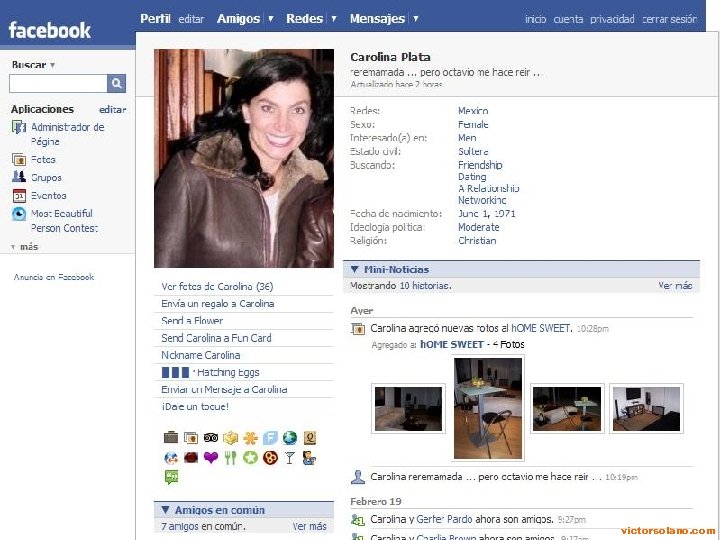Viewport: 720px width, 540px height.
Task: Expand the Buscar dropdown arrow
Action: [x=52, y=65]
